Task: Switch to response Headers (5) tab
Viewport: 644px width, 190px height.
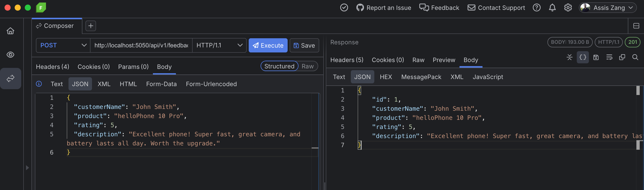Action: pos(347,60)
